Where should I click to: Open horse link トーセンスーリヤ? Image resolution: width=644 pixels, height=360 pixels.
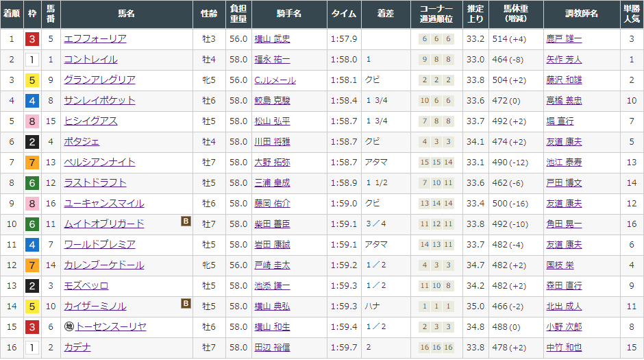click(111, 326)
